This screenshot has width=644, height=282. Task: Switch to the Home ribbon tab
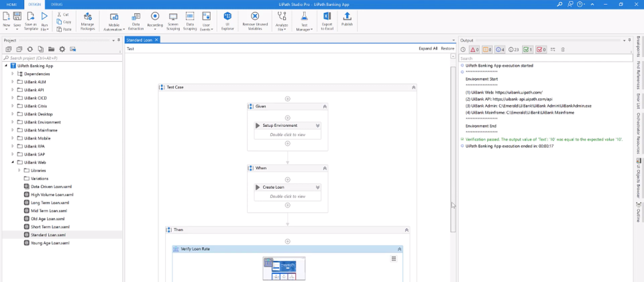pos(11,4)
